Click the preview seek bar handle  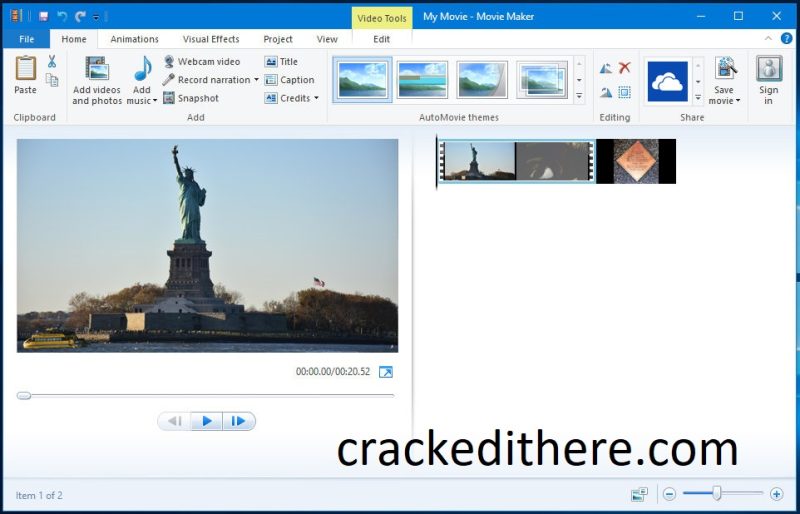[23, 396]
